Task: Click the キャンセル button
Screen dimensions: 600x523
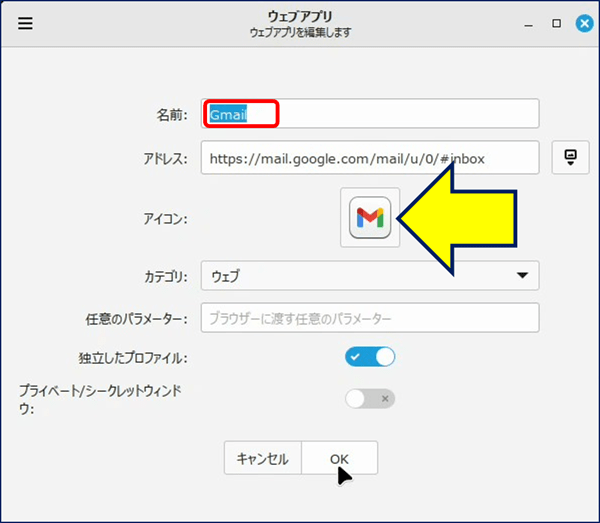Action: 263,458
